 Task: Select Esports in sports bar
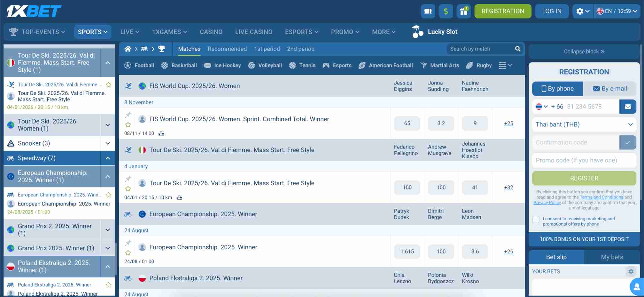(x=337, y=65)
